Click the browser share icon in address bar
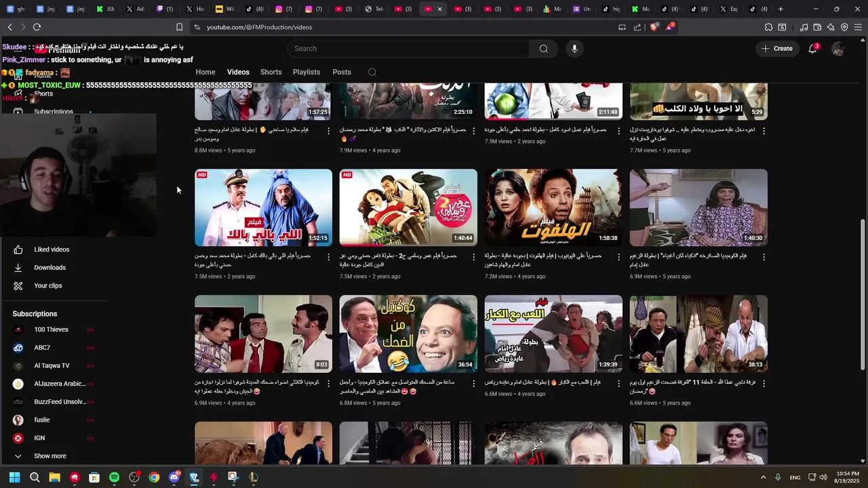The width and height of the screenshot is (868, 488). pos(637,27)
